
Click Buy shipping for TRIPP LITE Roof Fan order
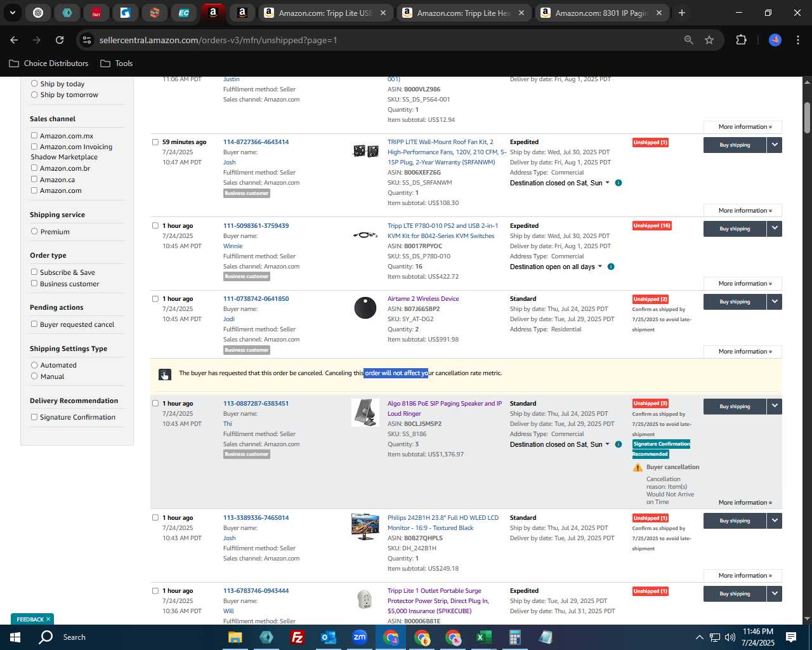735,145
